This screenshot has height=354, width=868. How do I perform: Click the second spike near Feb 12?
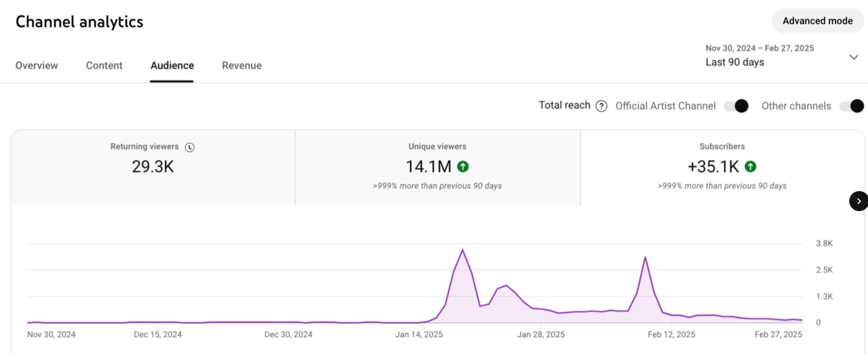[645, 257]
